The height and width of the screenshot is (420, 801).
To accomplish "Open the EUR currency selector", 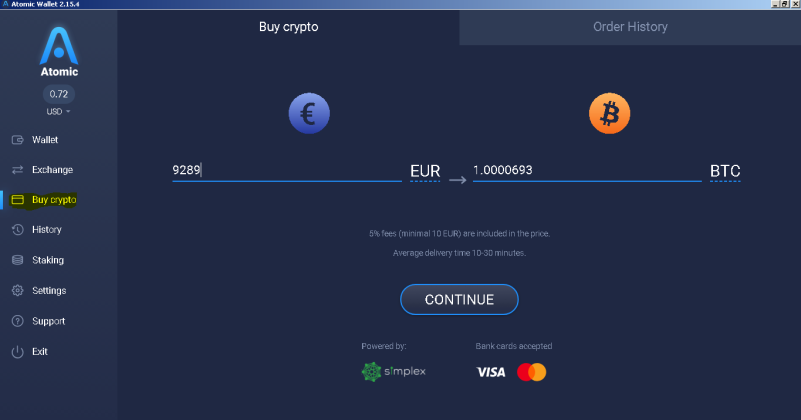I will pyautogui.click(x=425, y=171).
